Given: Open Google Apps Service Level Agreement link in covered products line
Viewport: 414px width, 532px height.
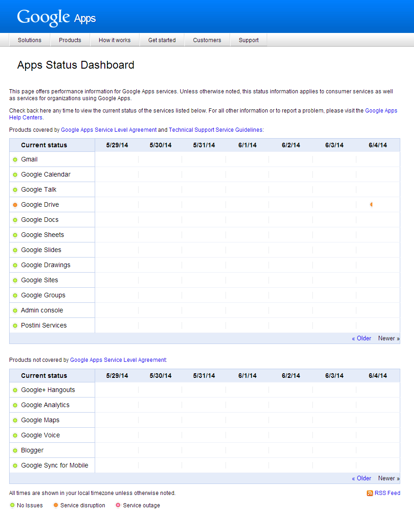Looking at the screenshot, I should 108,130.
